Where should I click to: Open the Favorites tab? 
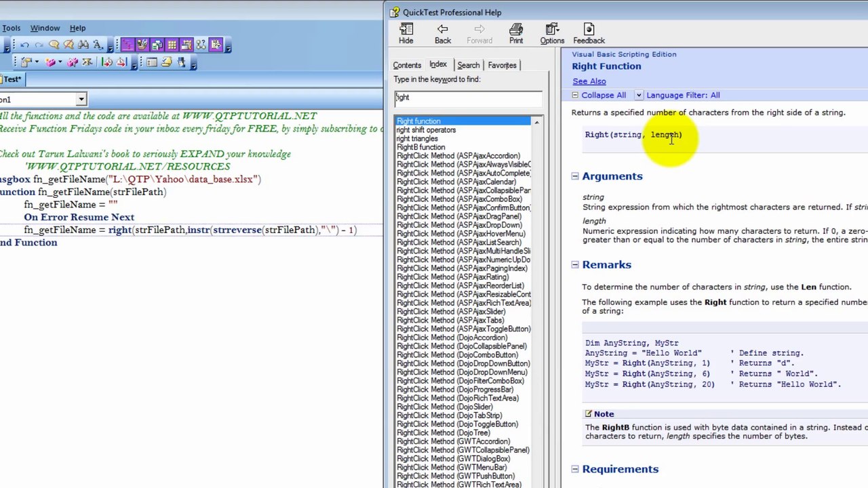pyautogui.click(x=502, y=65)
